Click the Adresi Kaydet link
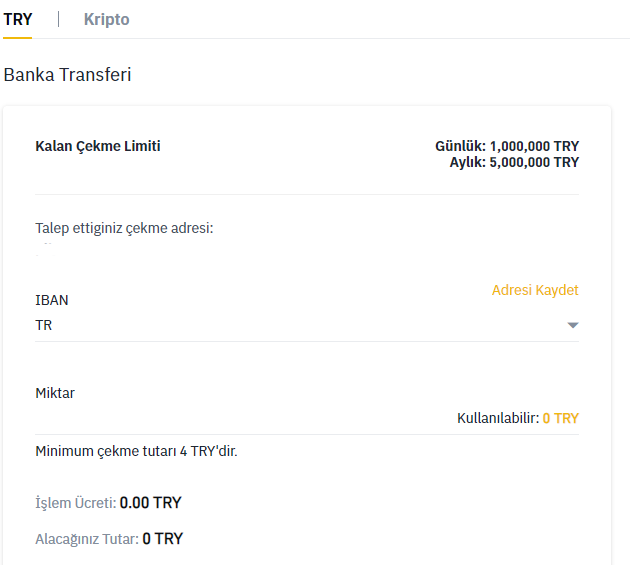This screenshot has width=630, height=565. coord(535,290)
